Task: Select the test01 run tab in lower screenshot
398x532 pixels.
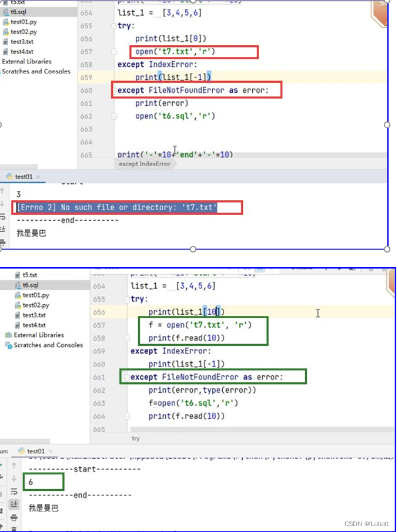Action: point(36,451)
